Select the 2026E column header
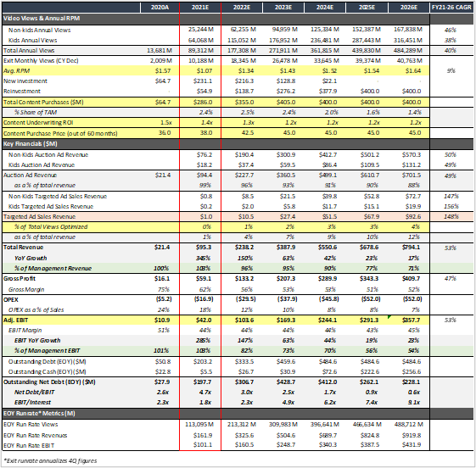The width and height of the screenshot is (476, 468). click(x=409, y=8)
